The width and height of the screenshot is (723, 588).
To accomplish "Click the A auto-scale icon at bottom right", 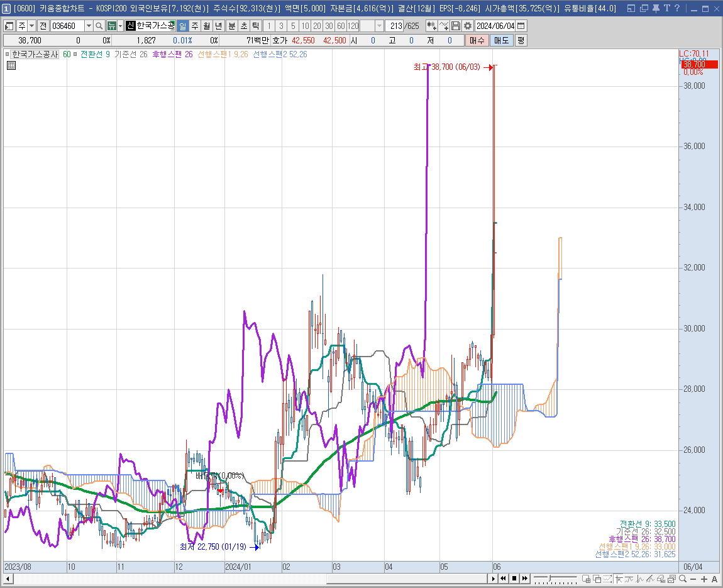I will pyautogui.click(x=715, y=579).
